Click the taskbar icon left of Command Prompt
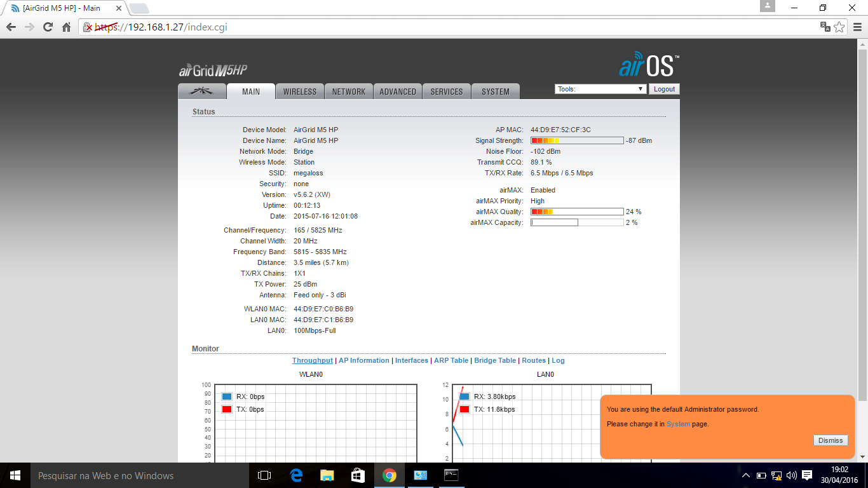The width and height of the screenshot is (868, 488). 421,475
